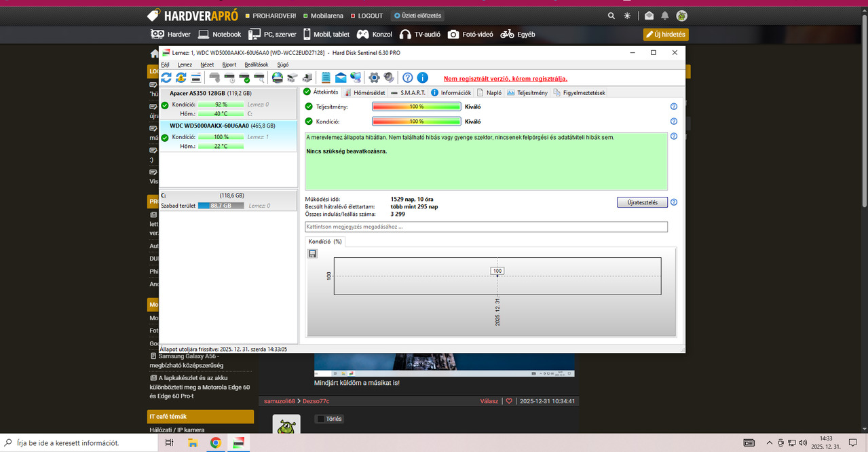The image size is (868, 452).
Task: Switch to the S.M.A.R.T. tab
Action: point(409,92)
